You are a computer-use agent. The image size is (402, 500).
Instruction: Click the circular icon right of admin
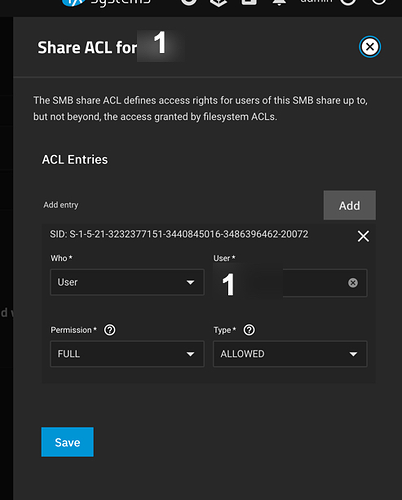[348, 2]
